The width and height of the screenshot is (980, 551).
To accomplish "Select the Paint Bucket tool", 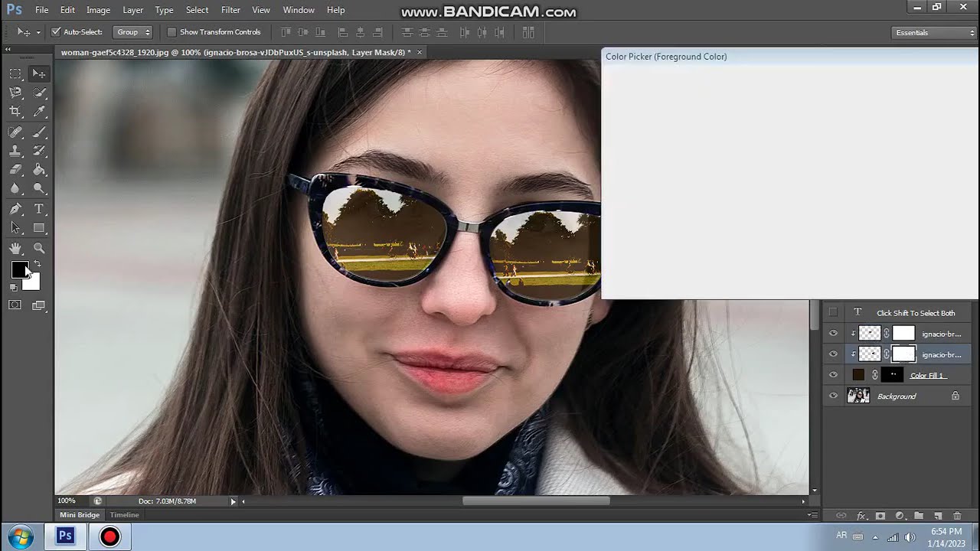I will [x=39, y=170].
